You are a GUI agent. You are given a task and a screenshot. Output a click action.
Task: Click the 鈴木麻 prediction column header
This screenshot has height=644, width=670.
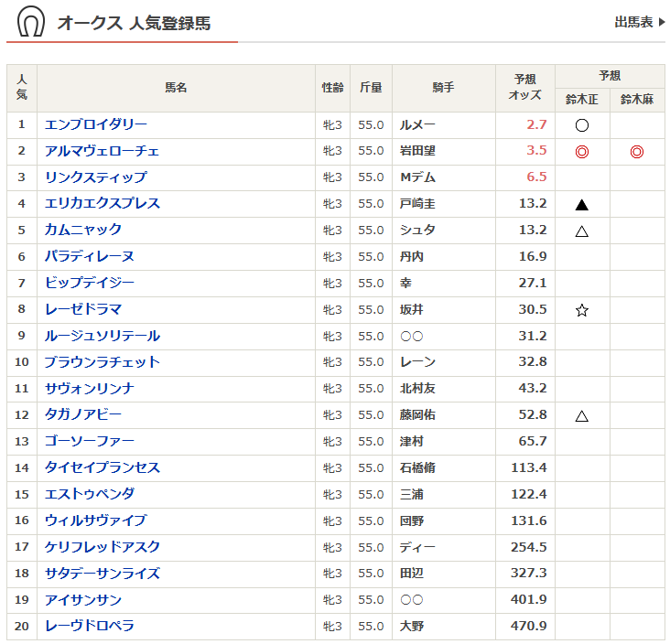click(637, 100)
